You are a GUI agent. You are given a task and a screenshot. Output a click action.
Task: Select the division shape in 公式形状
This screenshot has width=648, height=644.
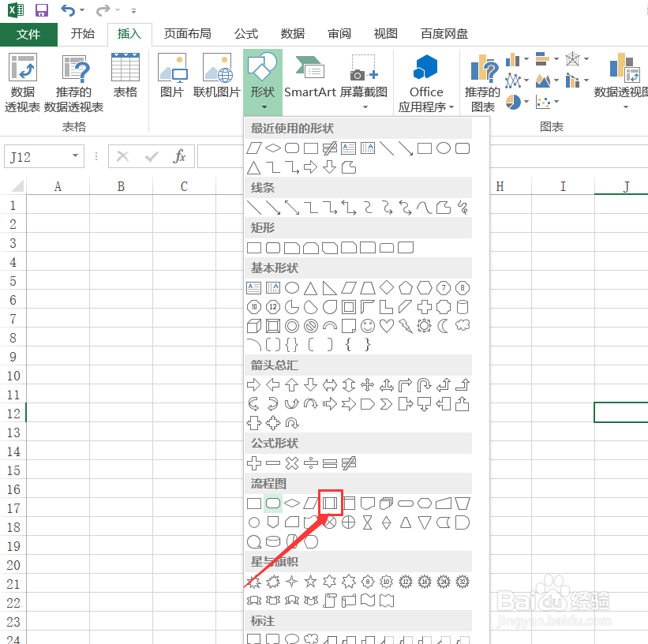pos(311,463)
